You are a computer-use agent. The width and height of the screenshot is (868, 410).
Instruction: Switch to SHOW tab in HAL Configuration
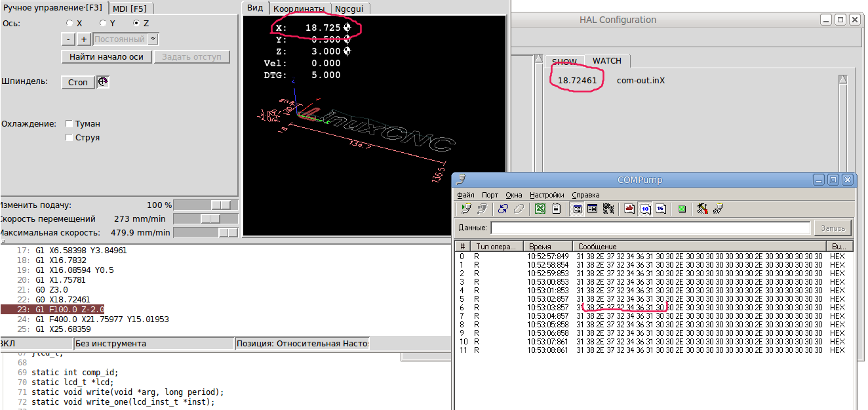(x=564, y=62)
